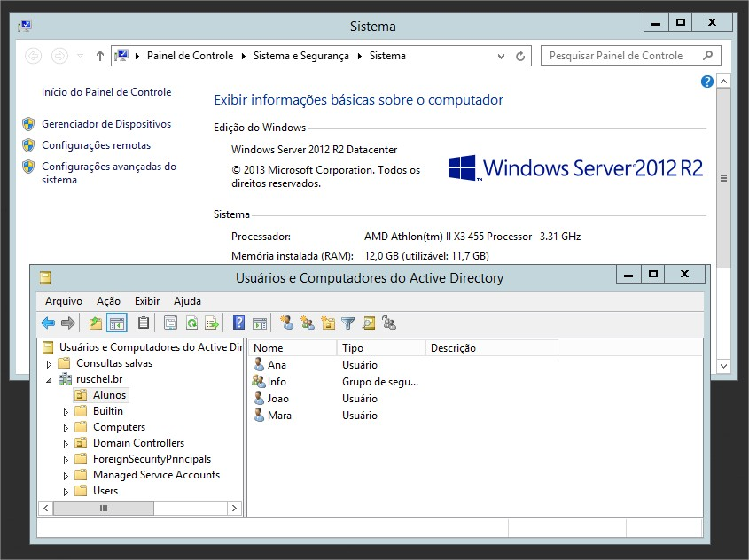This screenshot has height=560, width=749.
Task: Sort list by Nome column header
Action: tap(292, 348)
